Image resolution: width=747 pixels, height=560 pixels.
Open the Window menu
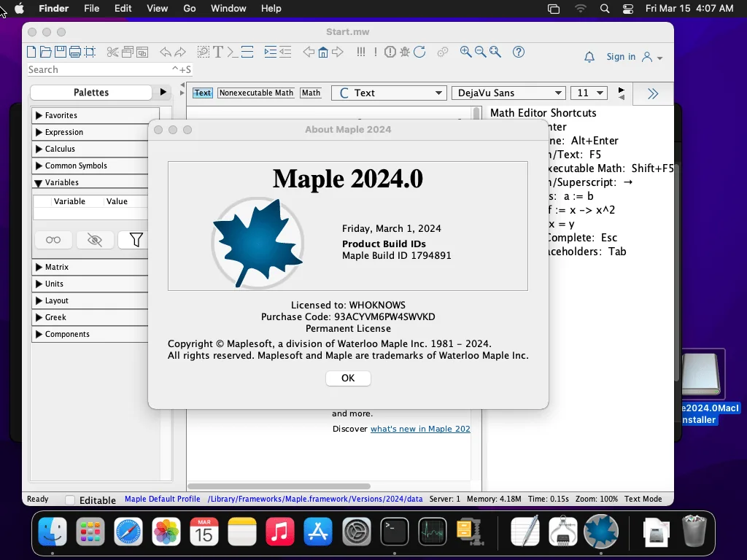[x=228, y=8]
